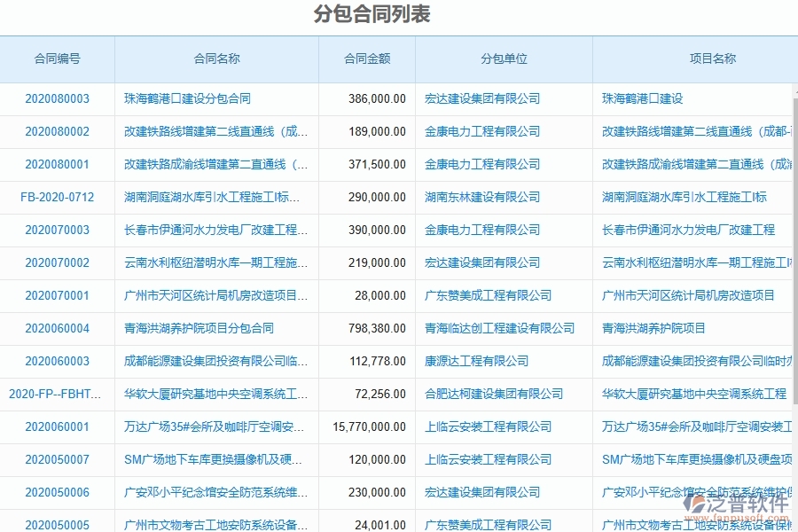Select contract number 2020050007

[x=59, y=460]
